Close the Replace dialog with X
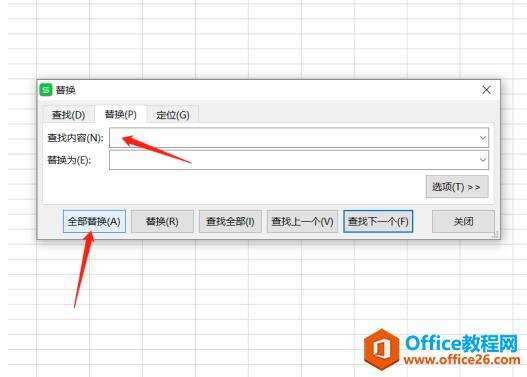527x377 pixels. 486,90
